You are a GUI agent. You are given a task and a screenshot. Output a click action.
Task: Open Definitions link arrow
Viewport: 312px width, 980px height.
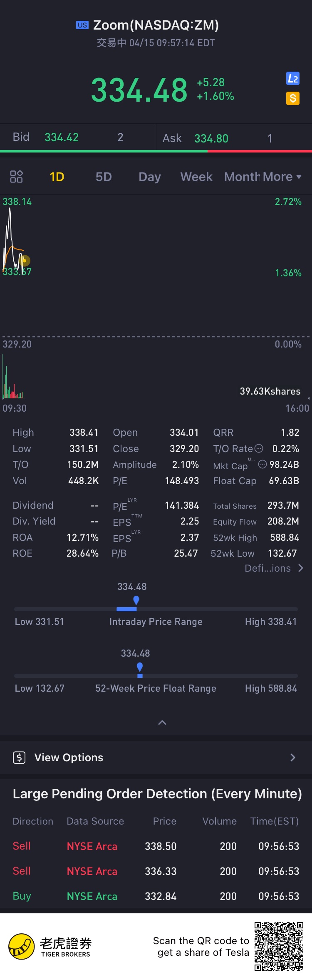point(301,568)
